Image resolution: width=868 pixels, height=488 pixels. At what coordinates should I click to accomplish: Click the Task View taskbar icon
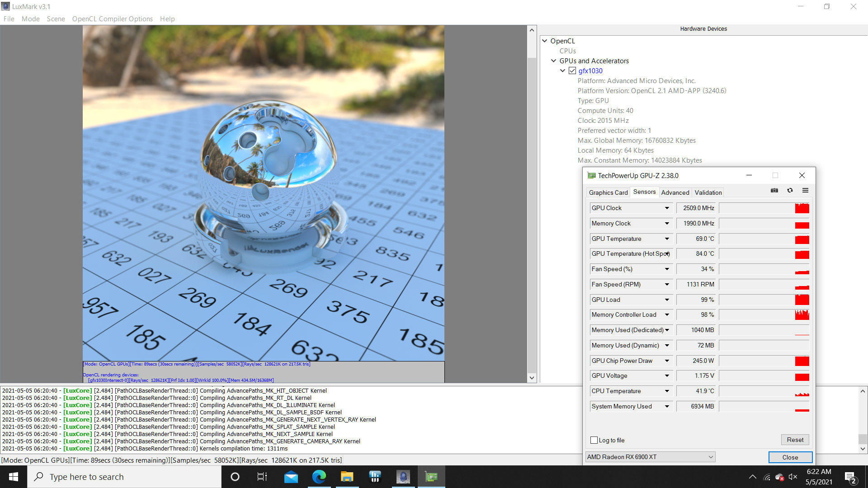pos(262,477)
